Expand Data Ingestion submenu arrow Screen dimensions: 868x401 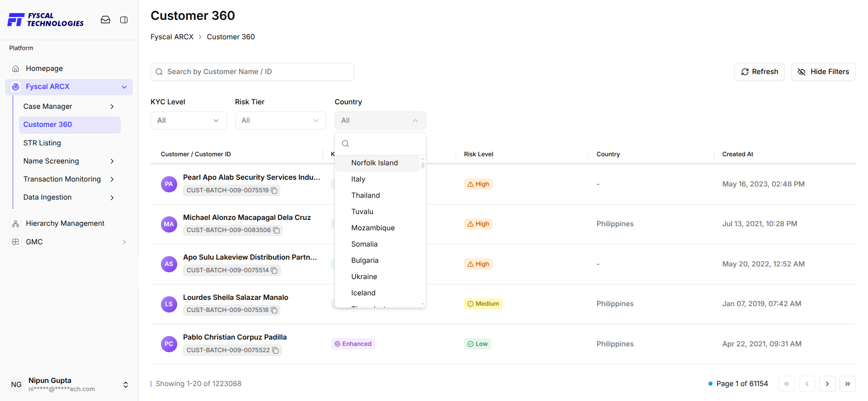(x=112, y=198)
